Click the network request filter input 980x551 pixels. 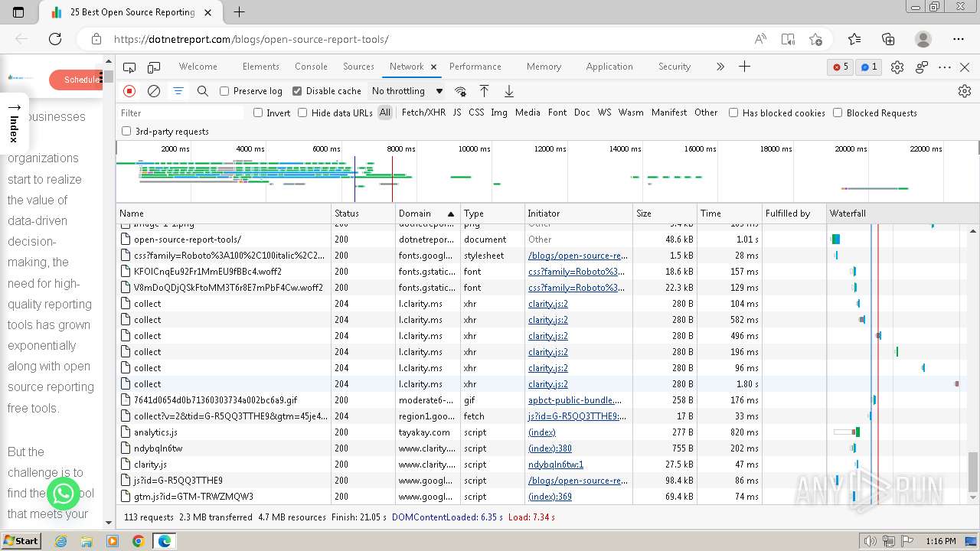pos(181,112)
